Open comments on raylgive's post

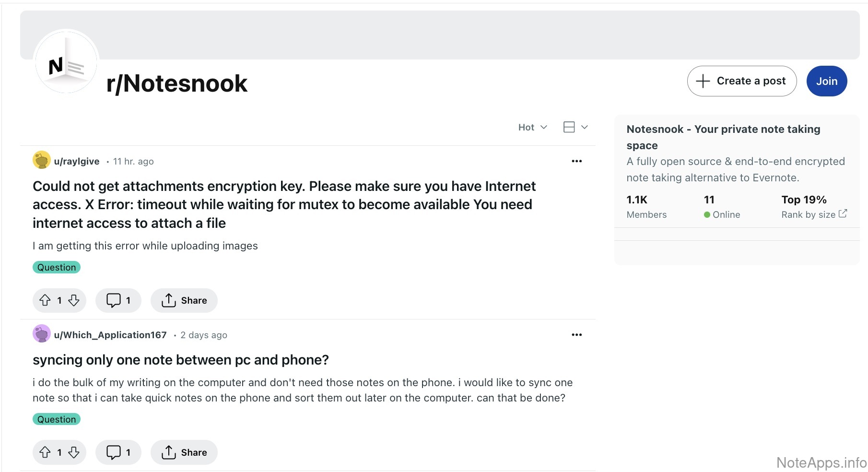118,300
